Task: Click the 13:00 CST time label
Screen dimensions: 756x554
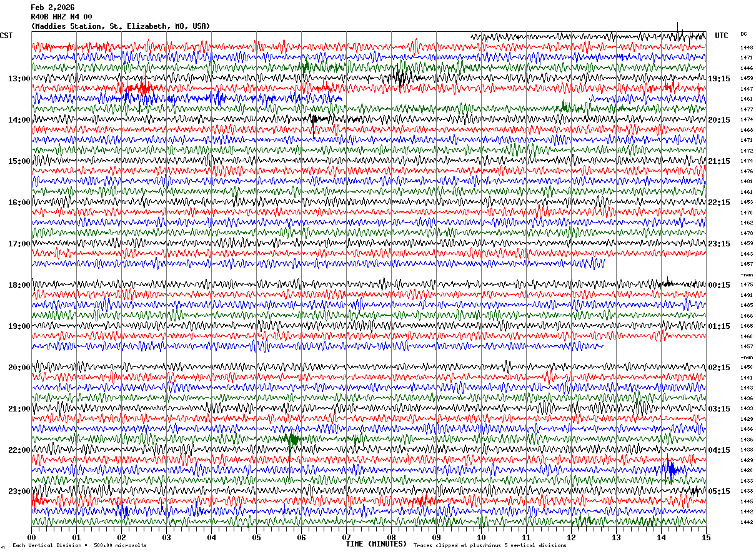Action: (x=19, y=79)
